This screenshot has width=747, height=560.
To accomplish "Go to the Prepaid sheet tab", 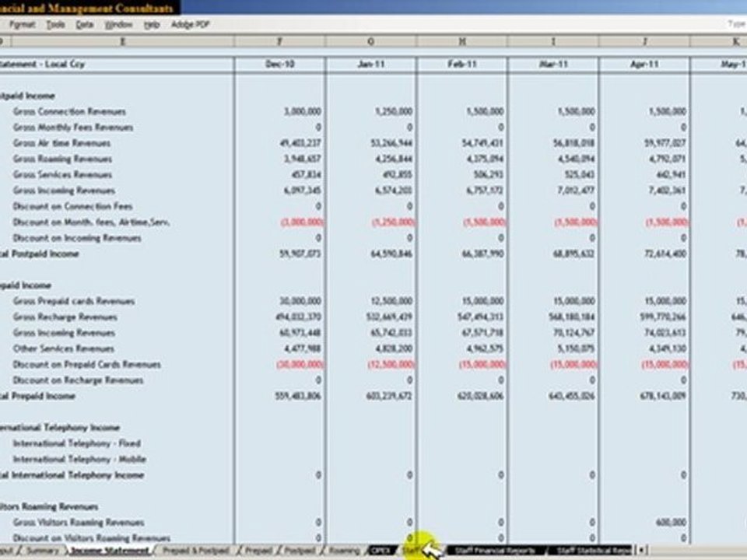I will (258, 551).
